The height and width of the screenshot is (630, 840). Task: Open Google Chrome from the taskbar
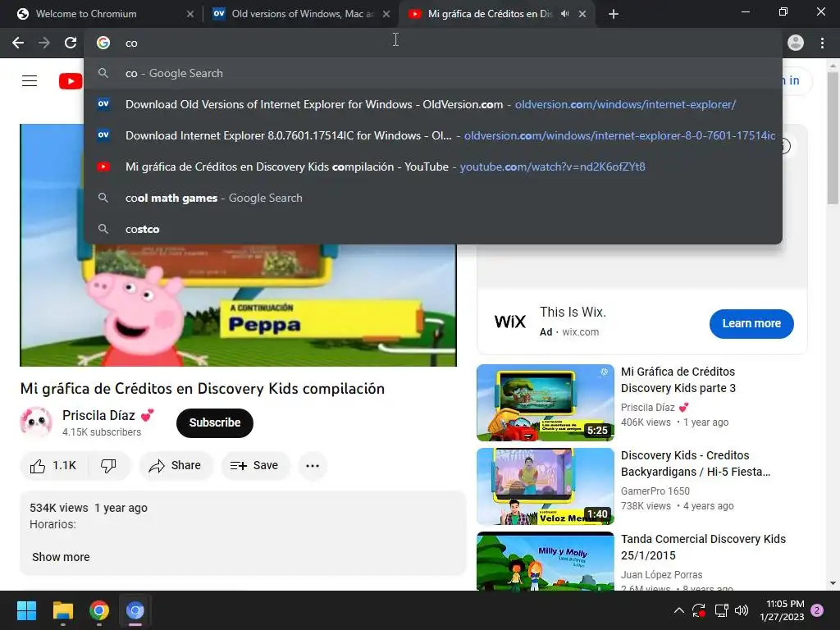tap(99, 610)
